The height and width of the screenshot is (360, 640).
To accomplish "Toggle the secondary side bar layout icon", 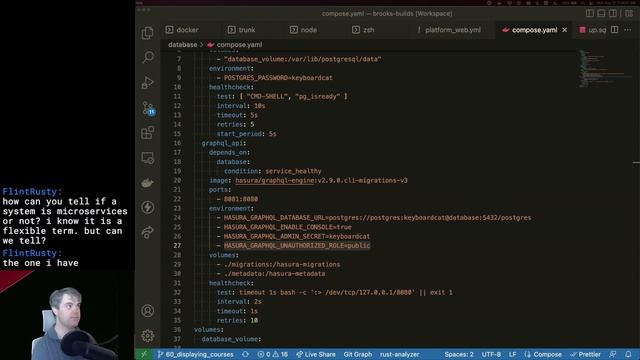I will 613,13.
